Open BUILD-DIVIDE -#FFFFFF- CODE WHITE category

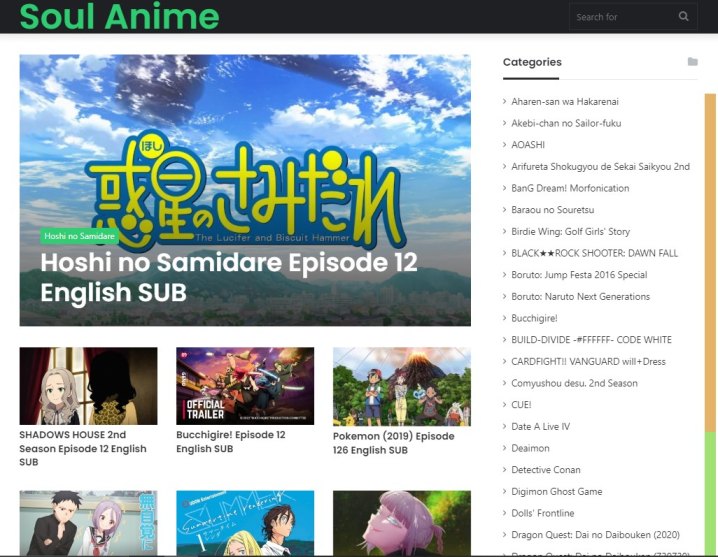tap(591, 340)
